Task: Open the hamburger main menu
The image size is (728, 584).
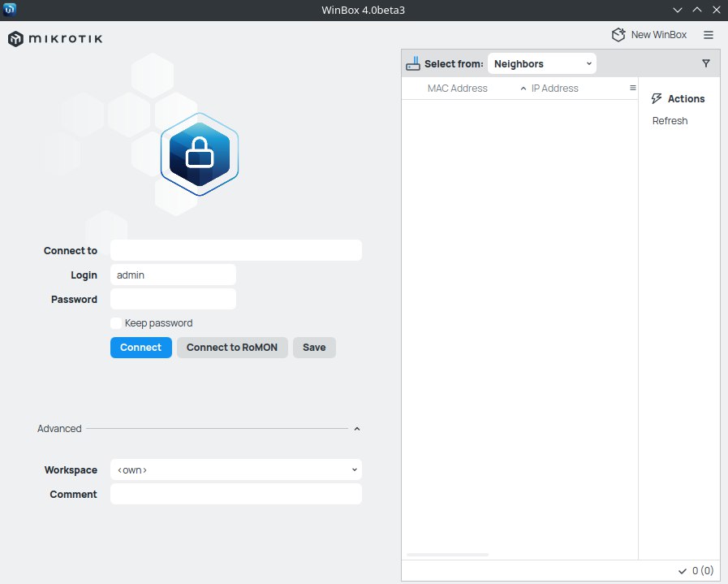Action: [708, 35]
